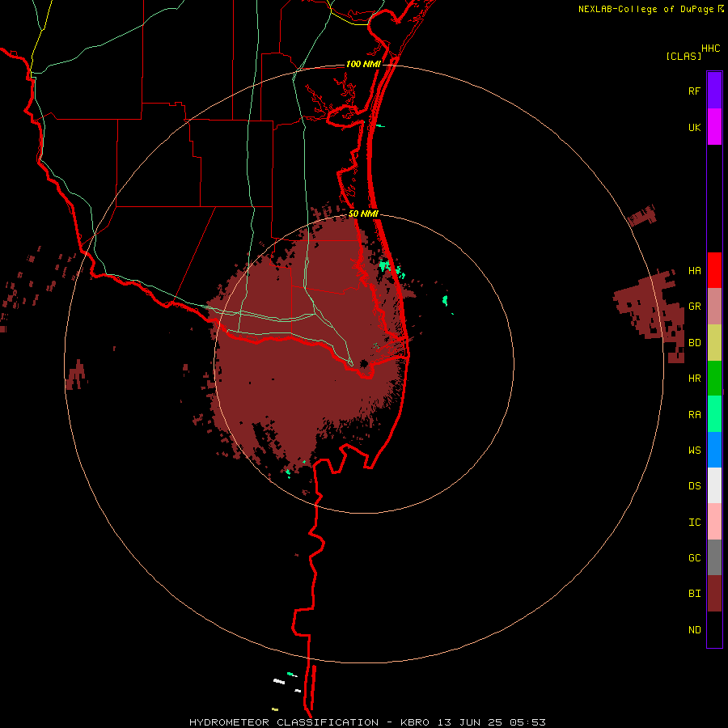Click the UK magenta legend swatch
Viewport: 728px width, 728px height.
pyautogui.click(x=714, y=127)
